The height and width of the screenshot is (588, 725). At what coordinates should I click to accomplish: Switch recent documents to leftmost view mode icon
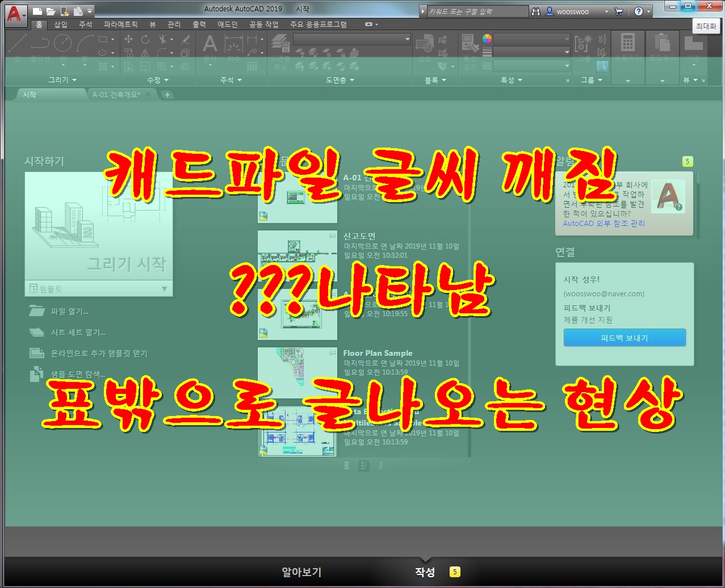347,466
